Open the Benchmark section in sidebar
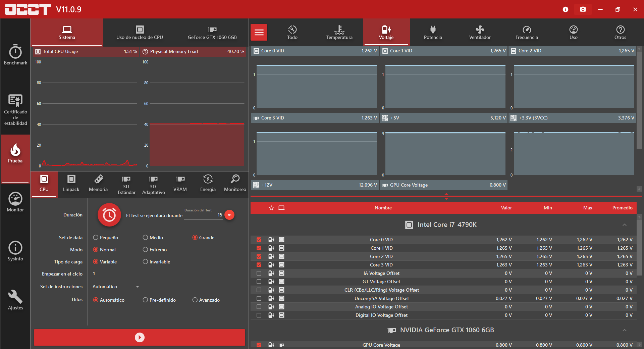The width and height of the screenshot is (644, 349). pyautogui.click(x=15, y=55)
